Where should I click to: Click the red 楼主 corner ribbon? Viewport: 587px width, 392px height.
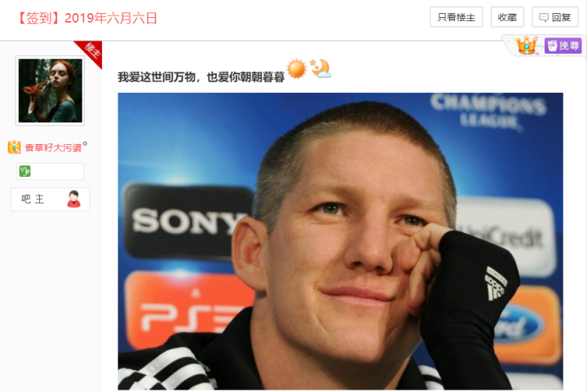point(90,51)
